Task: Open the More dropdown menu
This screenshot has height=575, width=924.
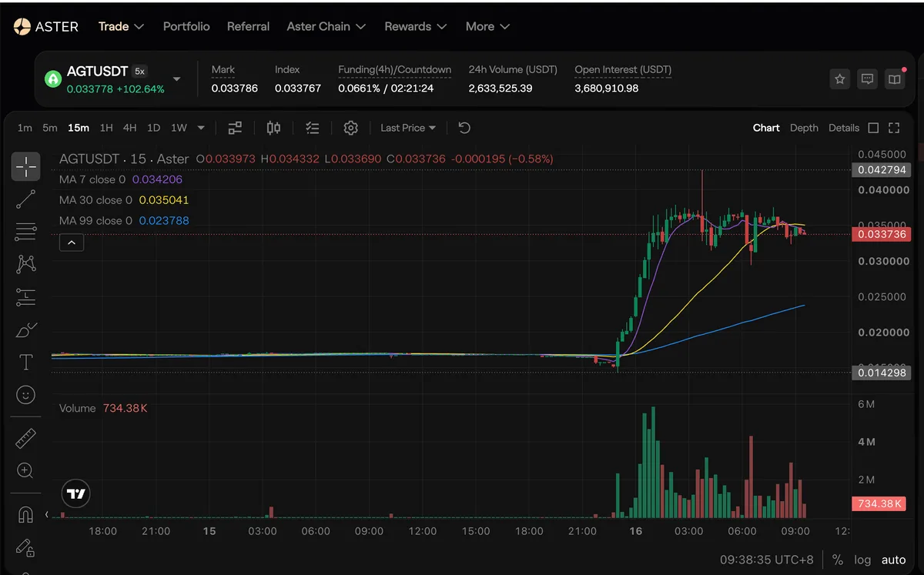Action: point(488,26)
